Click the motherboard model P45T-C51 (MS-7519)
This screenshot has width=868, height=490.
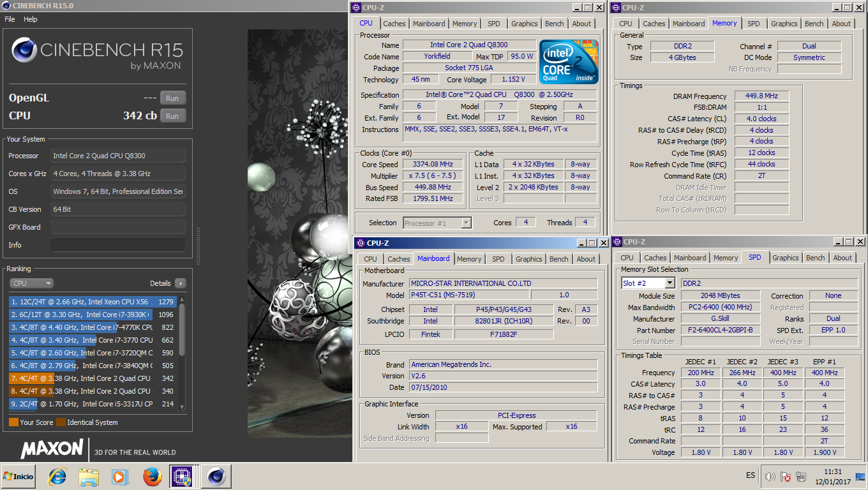(468, 295)
